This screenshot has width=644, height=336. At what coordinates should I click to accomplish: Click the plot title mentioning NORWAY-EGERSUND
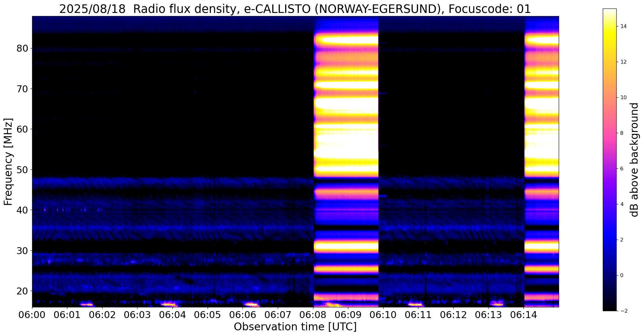point(295,9)
